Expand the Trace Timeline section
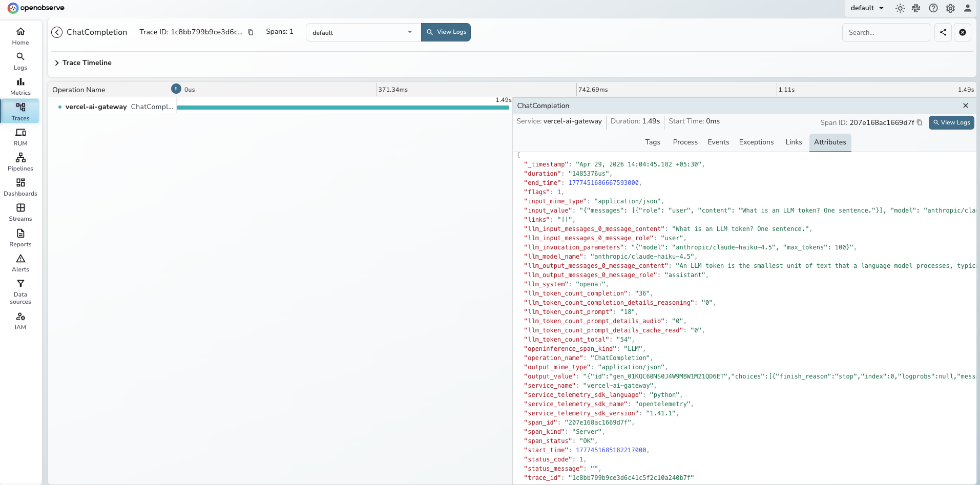 click(83, 62)
